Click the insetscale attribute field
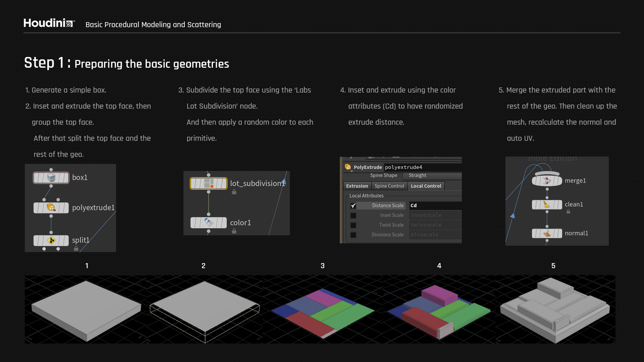The width and height of the screenshot is (644, 362). [x=435, y=215]
